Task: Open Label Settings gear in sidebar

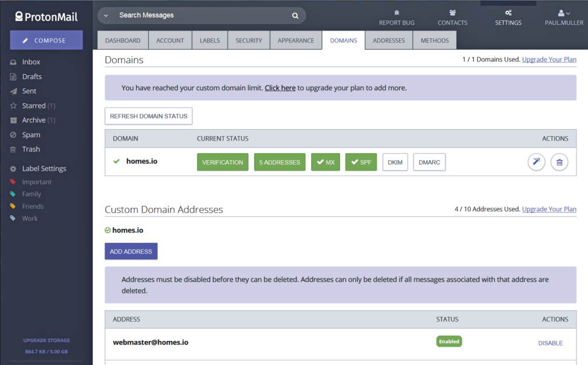Action: [14, 169]
